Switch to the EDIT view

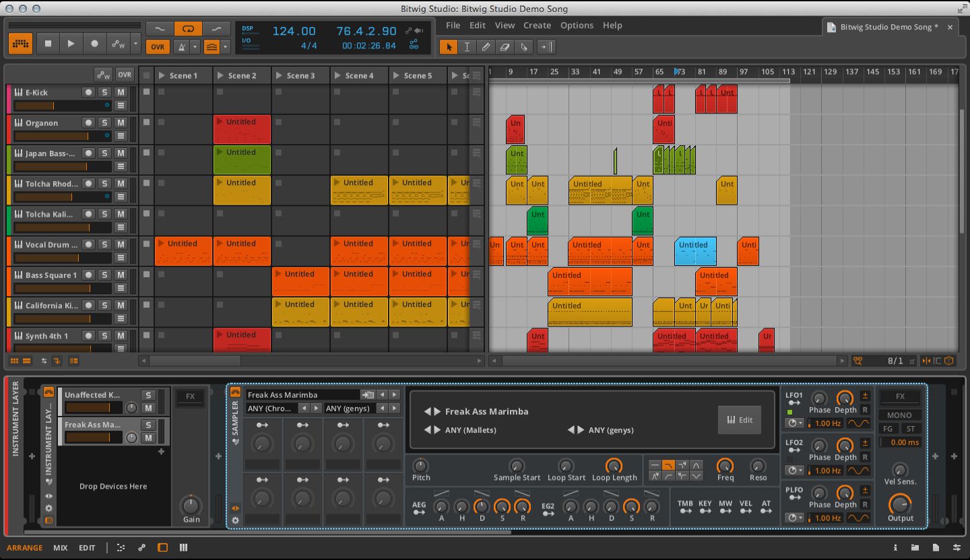tap(87, 548)
